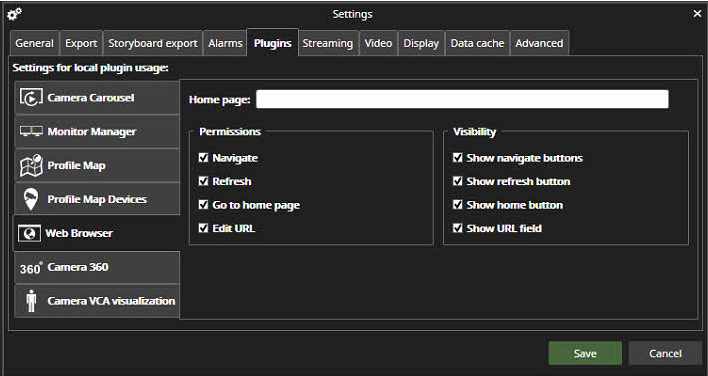Select the Camera Carousel plugin icon
Image resolution: width=708 pixels, height=376 pixels.
click(31, 97)
